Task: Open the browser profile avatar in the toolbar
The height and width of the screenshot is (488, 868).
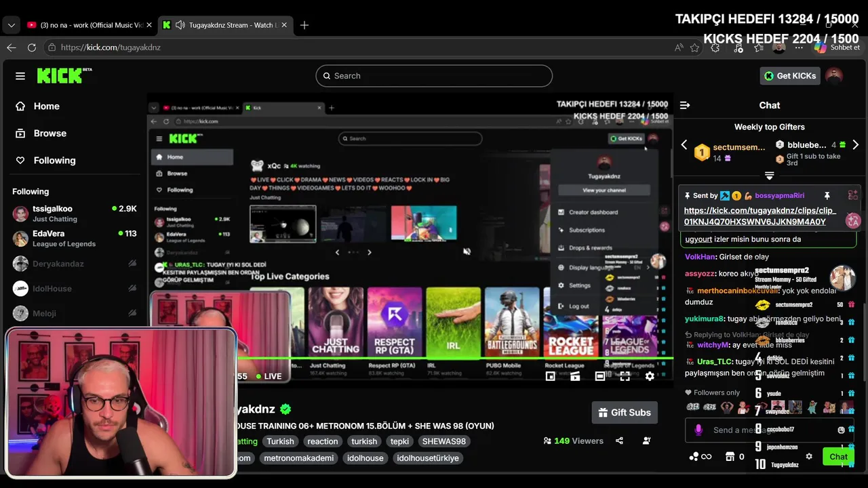Action: (779, 47)
